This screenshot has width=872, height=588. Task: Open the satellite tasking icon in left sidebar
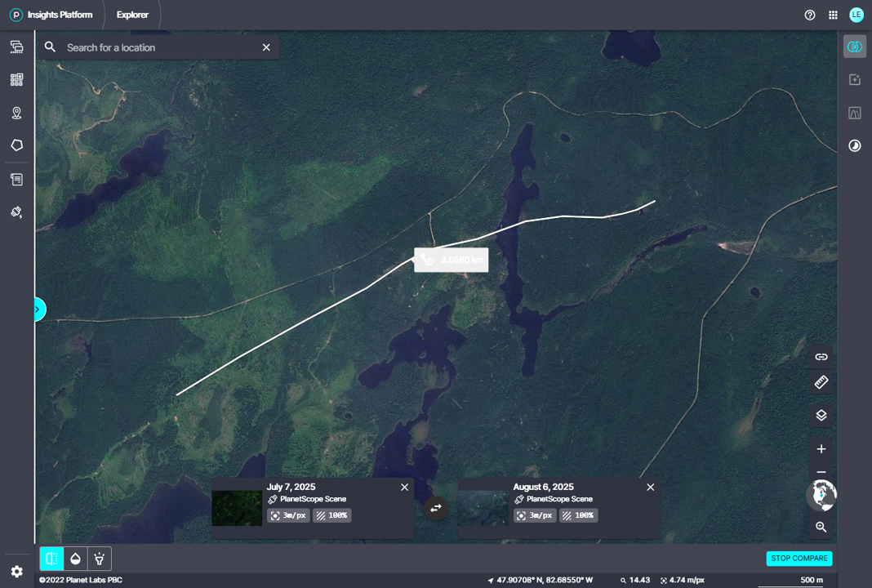16,212
